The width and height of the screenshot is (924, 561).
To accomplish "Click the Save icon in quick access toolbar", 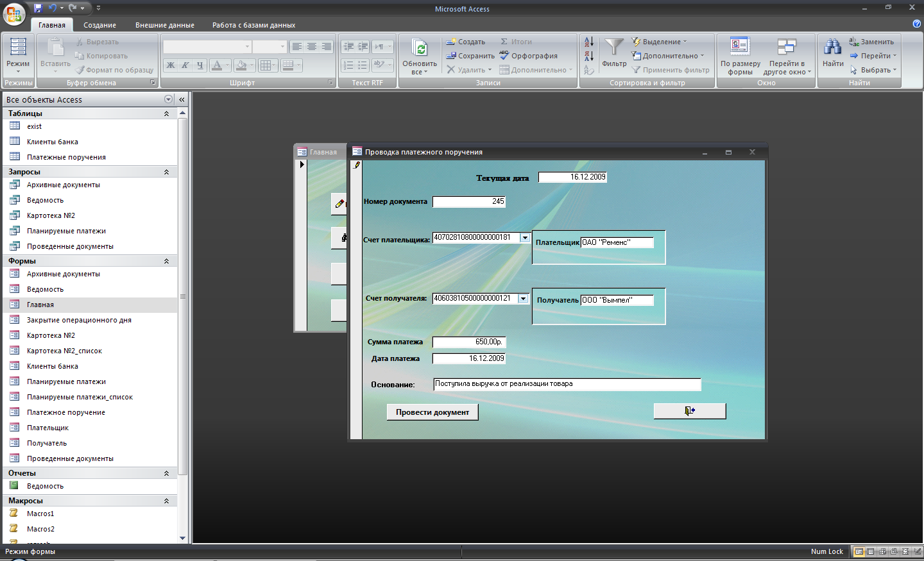I will pos(38,8).
